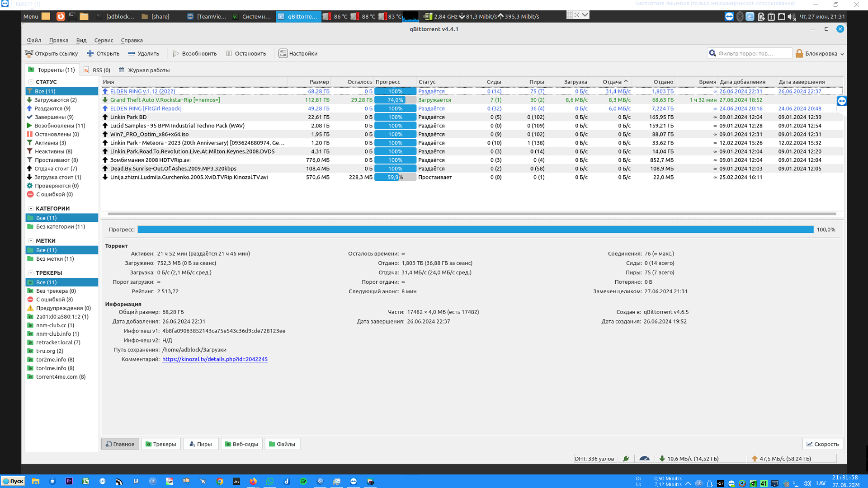
Task: Collapse the МЕТКИ section in sidebar
Action: [31, 241]
